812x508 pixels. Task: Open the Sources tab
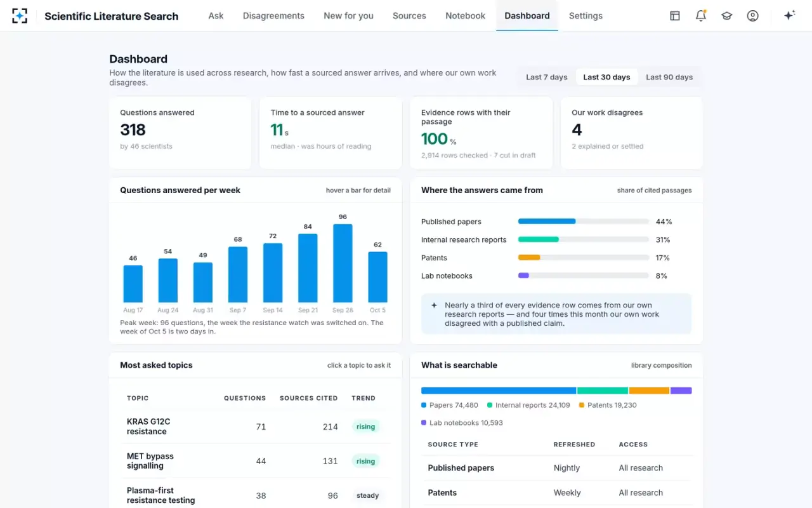point(409,16)
